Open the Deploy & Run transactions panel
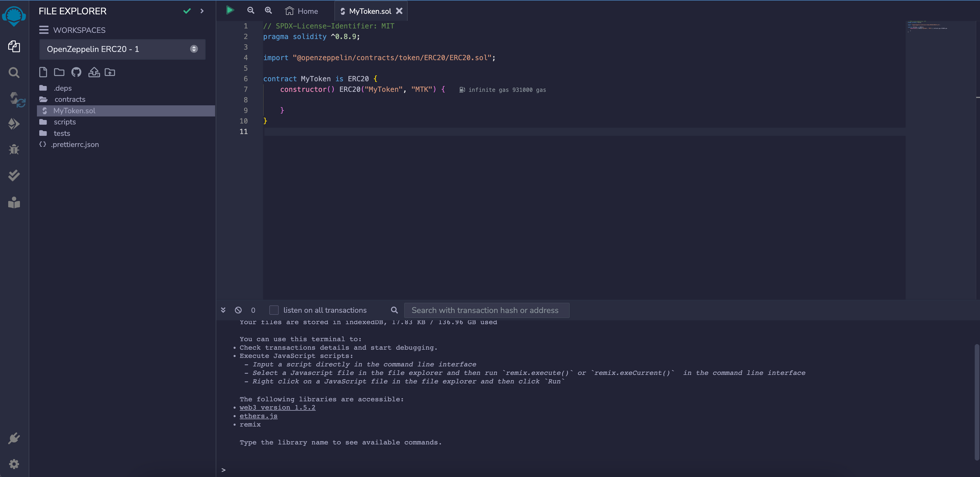Image resolution: width=980 pixels, height=477 pixels. pos(14,124)
